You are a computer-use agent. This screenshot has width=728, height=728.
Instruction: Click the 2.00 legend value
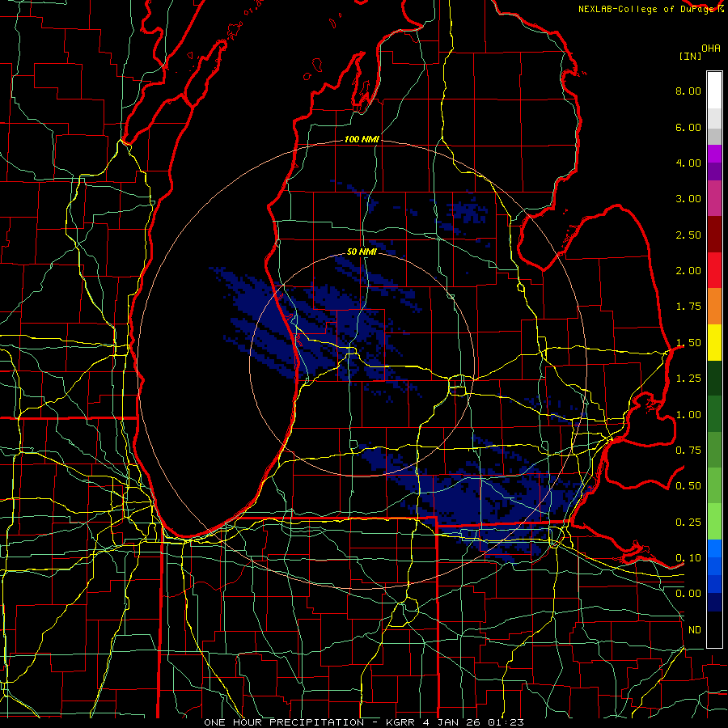click(688, 271)
